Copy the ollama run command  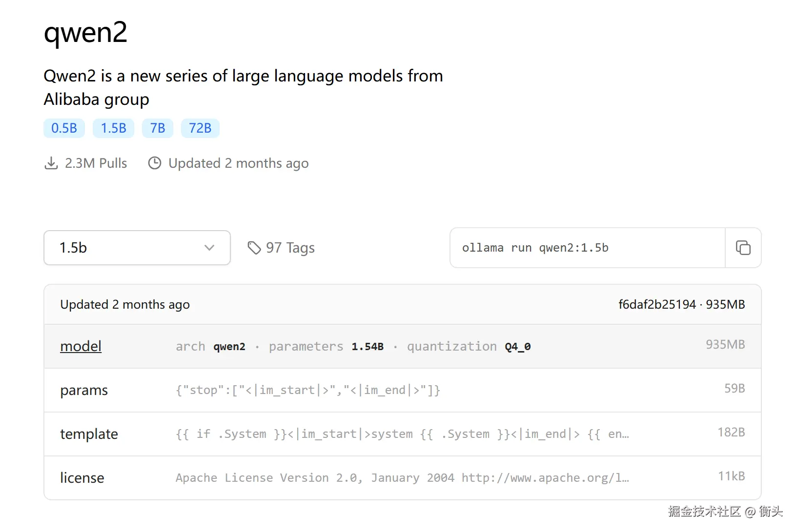click(x=743, y=248)
